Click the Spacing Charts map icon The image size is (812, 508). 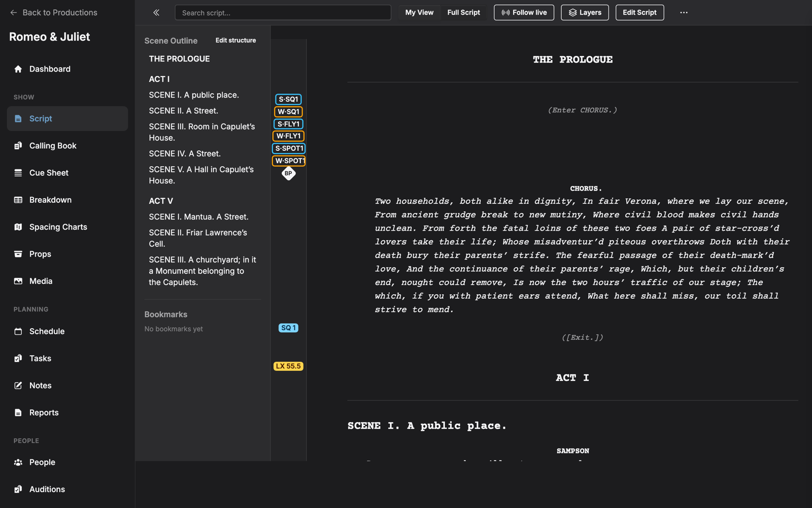18,227
